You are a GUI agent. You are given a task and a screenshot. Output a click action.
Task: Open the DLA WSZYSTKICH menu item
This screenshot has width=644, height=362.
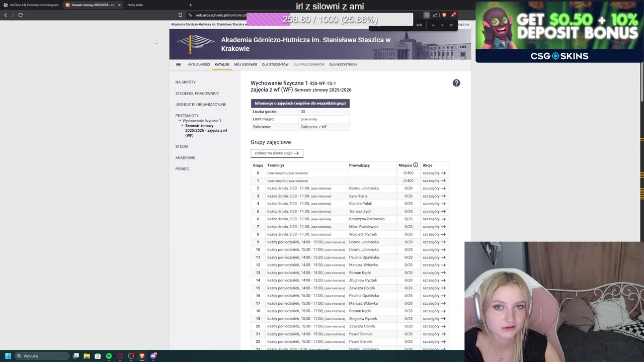(343, 64)
